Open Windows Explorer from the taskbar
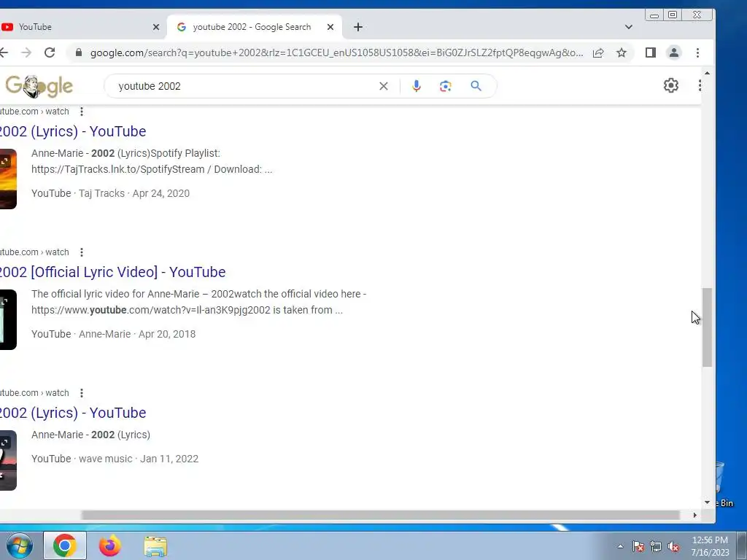Viewport: 747px width, 560px height. (155, 546)
